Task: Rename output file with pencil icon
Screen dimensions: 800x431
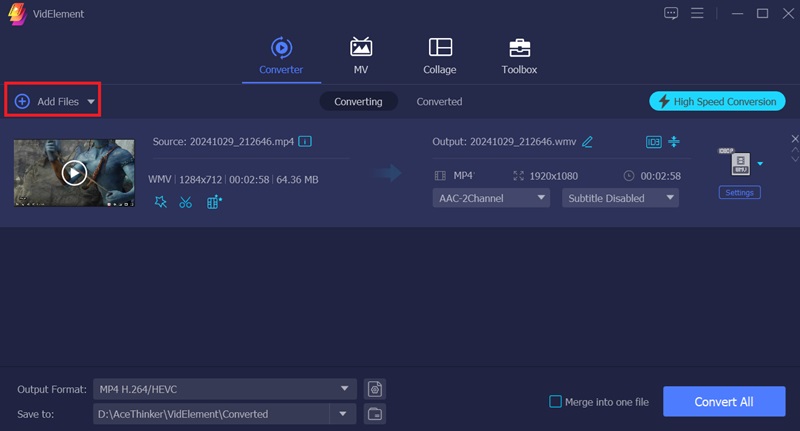Action: tap(587, 141)
